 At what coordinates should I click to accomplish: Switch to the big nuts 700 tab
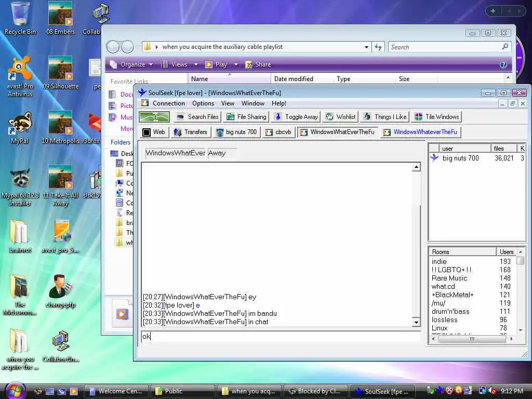pos(236,132)
